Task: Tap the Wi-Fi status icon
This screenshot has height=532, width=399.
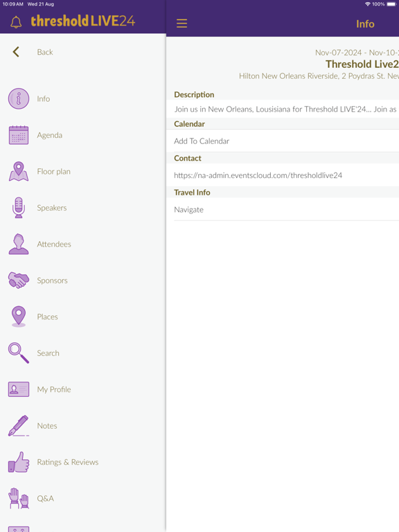Action: (367, 4)
